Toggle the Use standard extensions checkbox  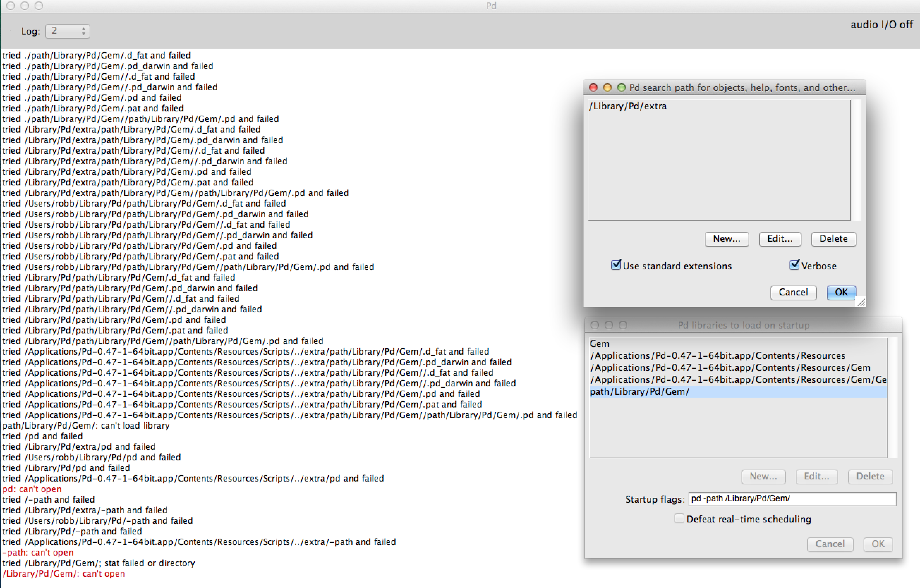[616, 265]
